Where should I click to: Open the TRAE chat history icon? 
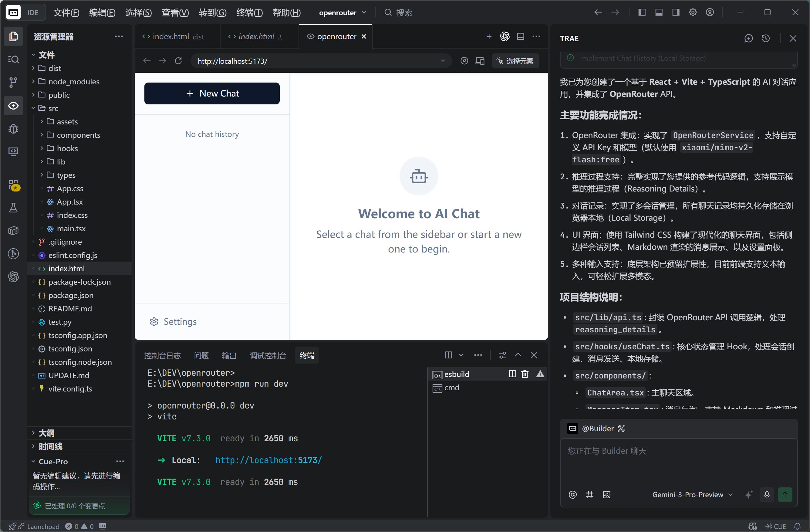coord(765,39)
